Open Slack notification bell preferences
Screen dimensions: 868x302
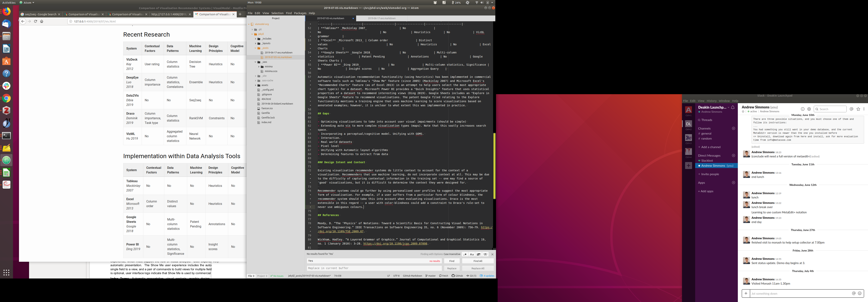tap(733, 107)
